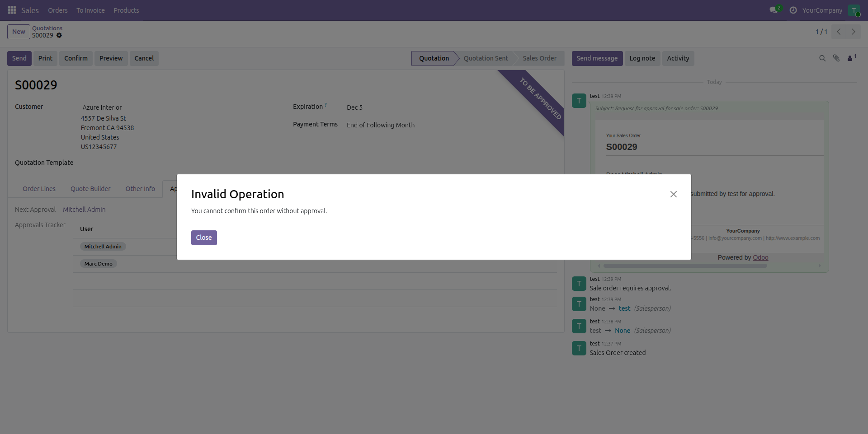Click Mitchell Admin next approval link

pos(84,210)
